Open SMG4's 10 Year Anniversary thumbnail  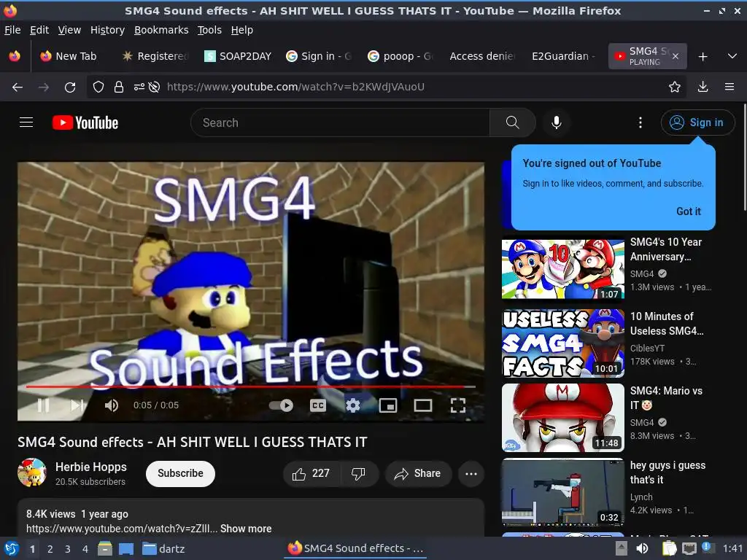tap(562, 269)
